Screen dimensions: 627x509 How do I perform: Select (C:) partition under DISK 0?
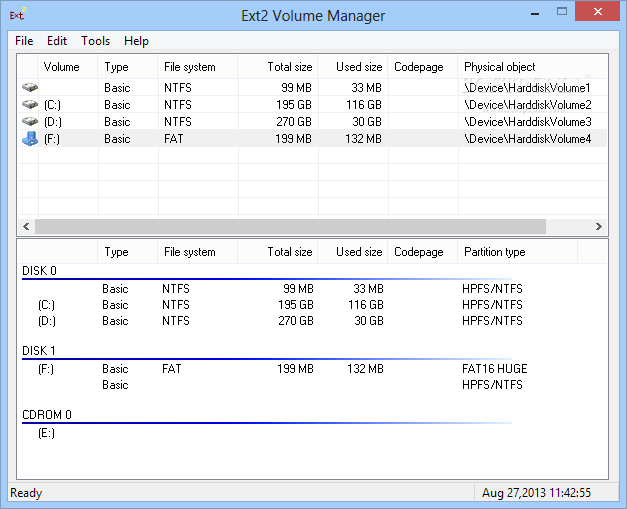click(46, 305)
